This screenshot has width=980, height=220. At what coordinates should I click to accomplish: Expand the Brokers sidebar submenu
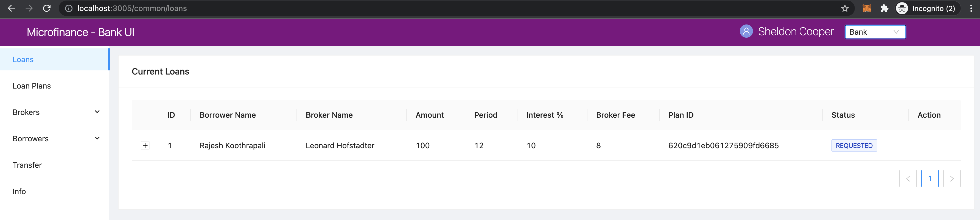[x=55, y=112]
